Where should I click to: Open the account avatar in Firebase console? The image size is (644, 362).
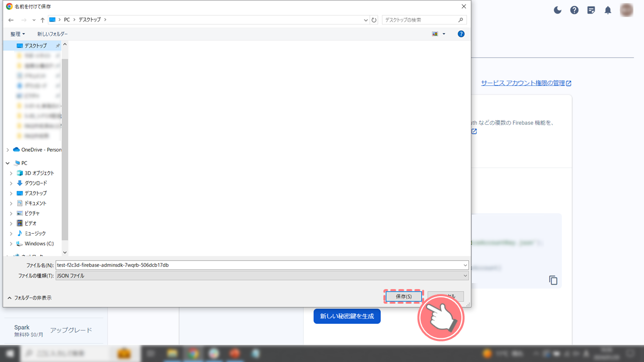click(626, 10)
